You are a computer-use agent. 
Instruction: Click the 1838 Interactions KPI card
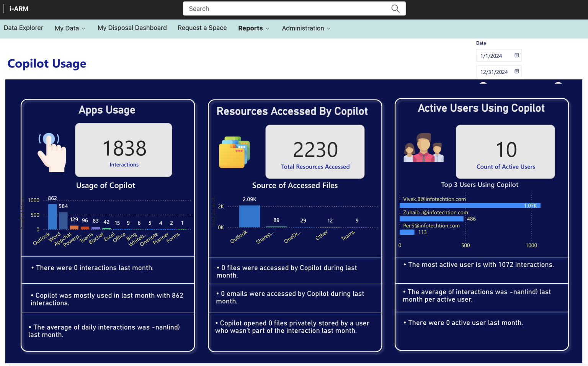pos(123,150)
